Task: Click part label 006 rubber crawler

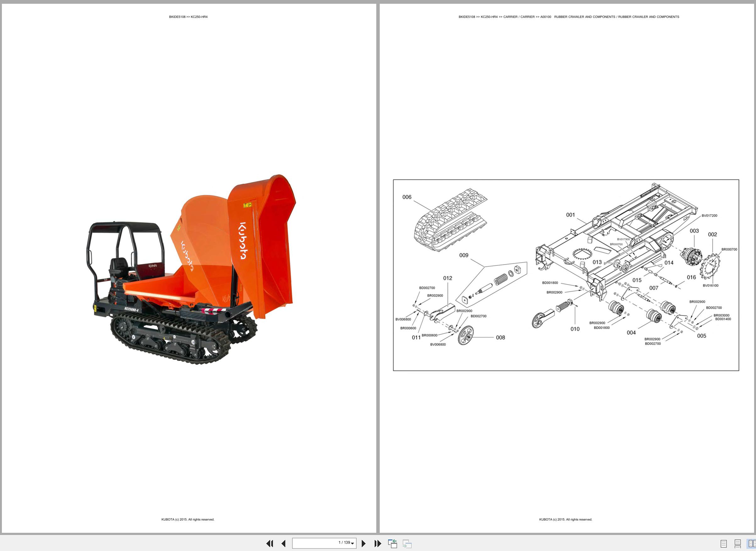Action: click(407, 197)
